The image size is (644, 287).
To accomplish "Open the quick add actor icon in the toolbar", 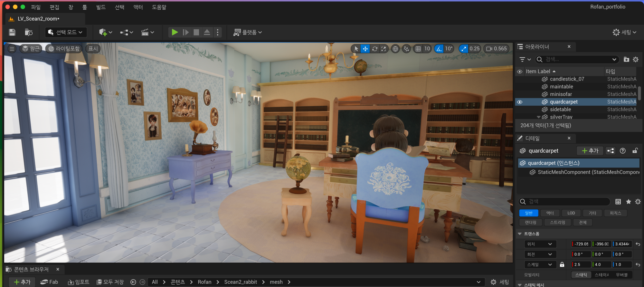I will click(x=105, y=32).
